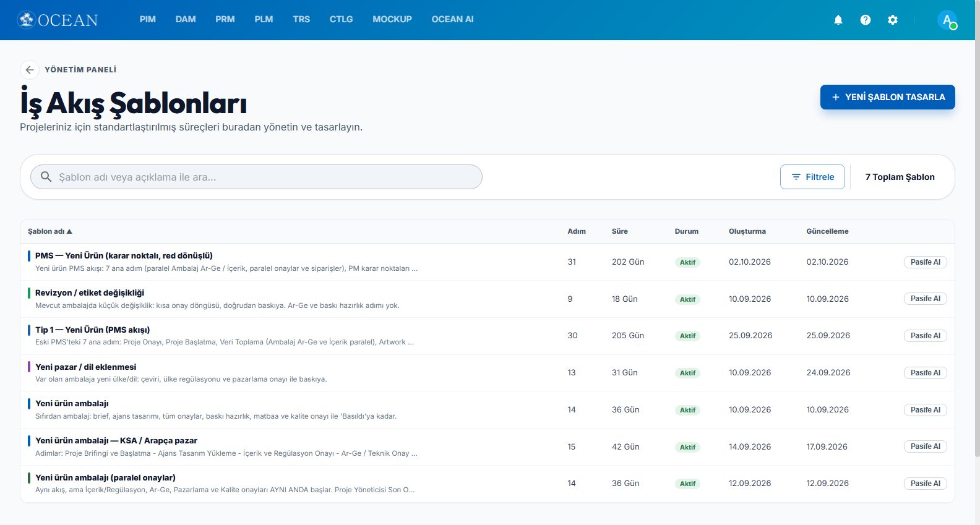Screen dimensions: 980x525
Task: Open the notifications bell
Action: (838, 20)
